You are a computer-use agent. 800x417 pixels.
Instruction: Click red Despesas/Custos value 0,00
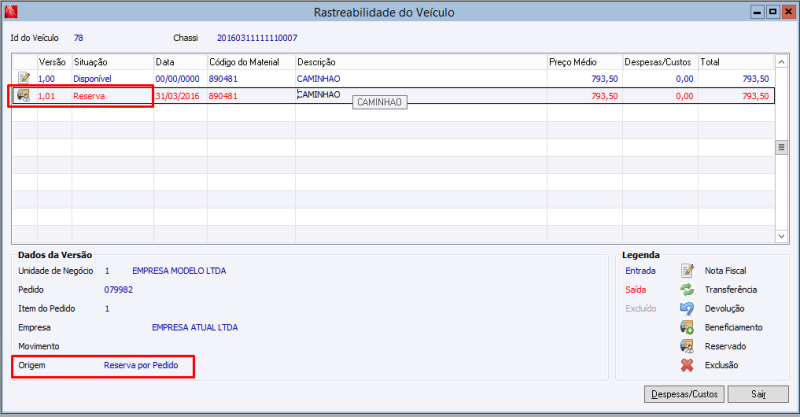click(x=684, y=96)
